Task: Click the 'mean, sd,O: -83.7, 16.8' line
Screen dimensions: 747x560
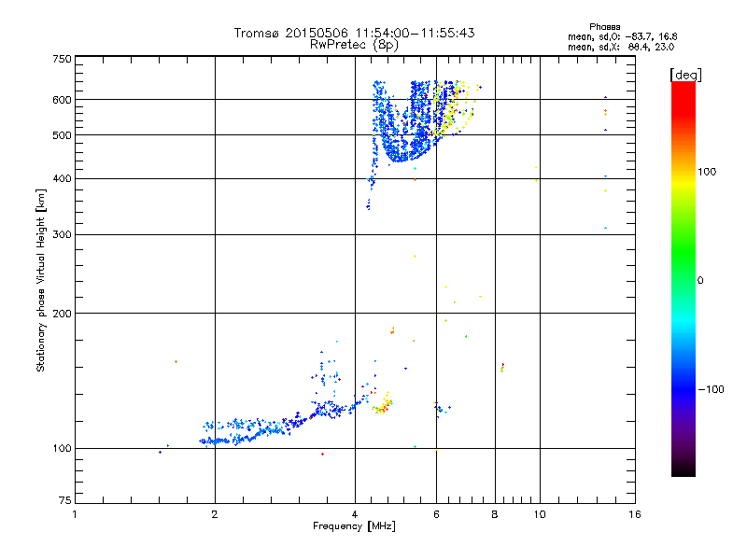Action: (x=622, y=36)
